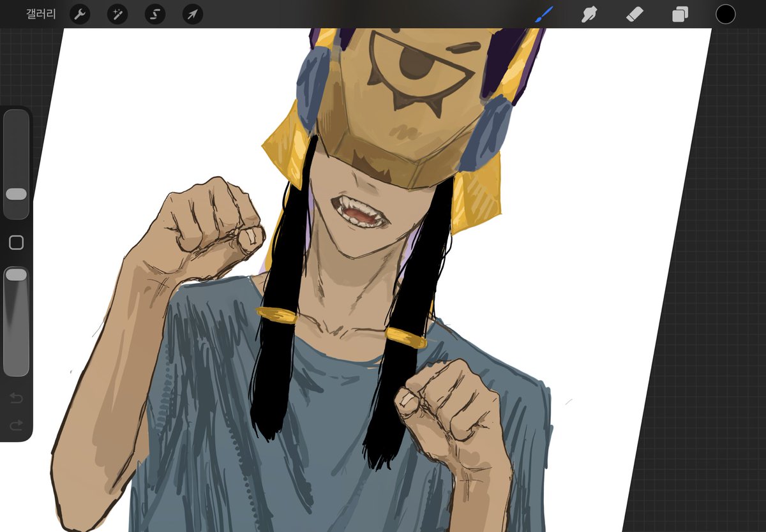
Task: Select the Paint brush tool
Action: (544, 14)
